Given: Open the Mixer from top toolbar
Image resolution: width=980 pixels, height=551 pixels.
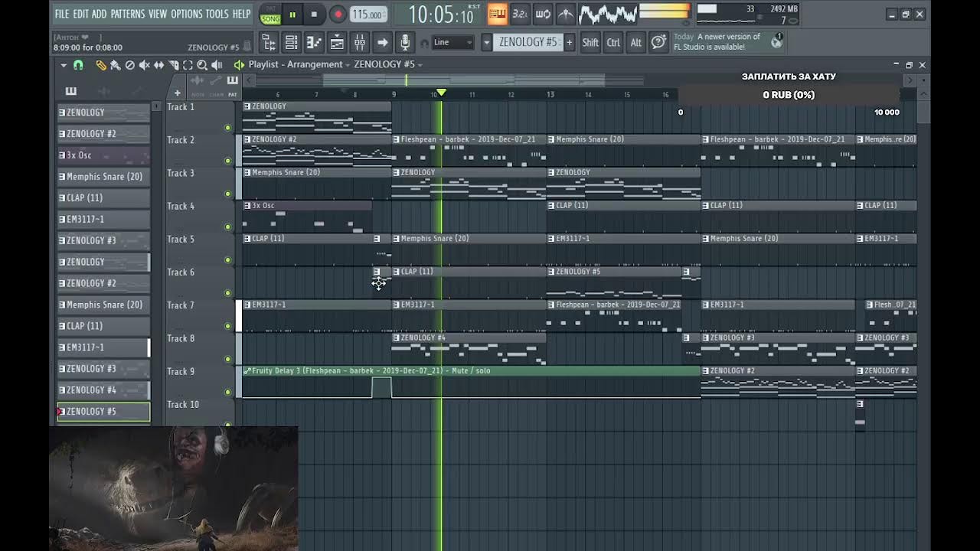Looking at the screenshot, I should click(360, 42).
